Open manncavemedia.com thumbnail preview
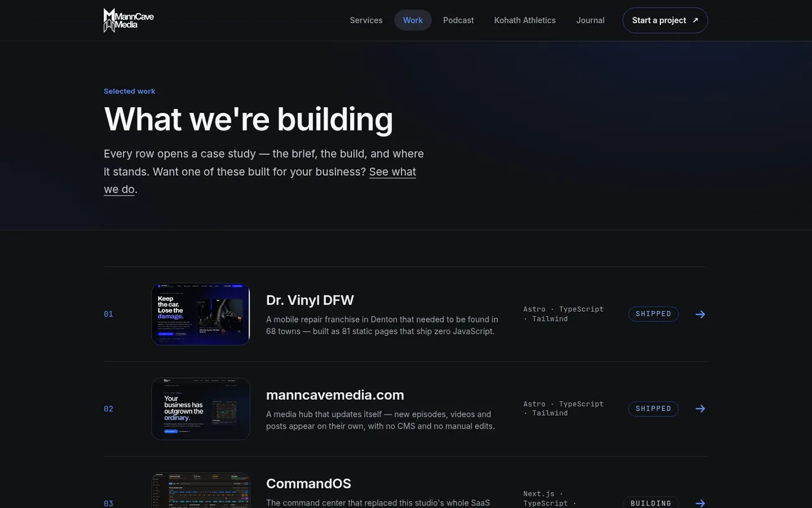812x508 pixels. point(200,409)
